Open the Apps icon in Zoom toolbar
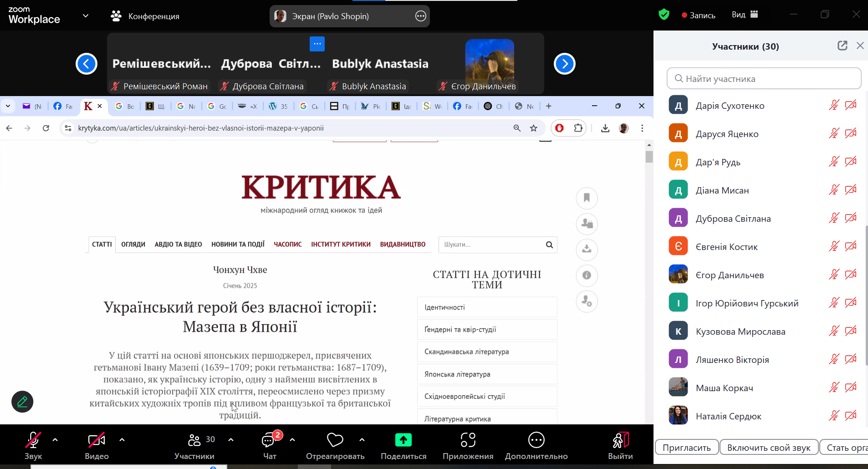The height and width of the screenshot is (469, 868). (x=468, y=440)
